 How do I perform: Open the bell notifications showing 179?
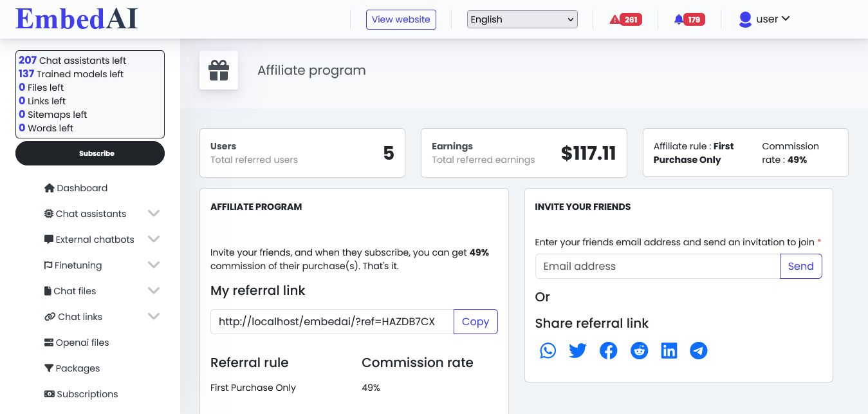689,19
